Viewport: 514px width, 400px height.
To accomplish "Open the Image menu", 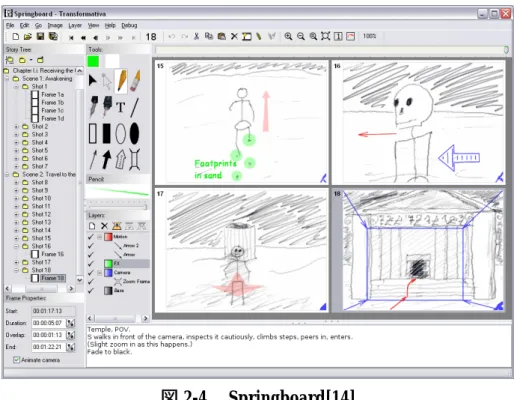I will coord(55,25).
